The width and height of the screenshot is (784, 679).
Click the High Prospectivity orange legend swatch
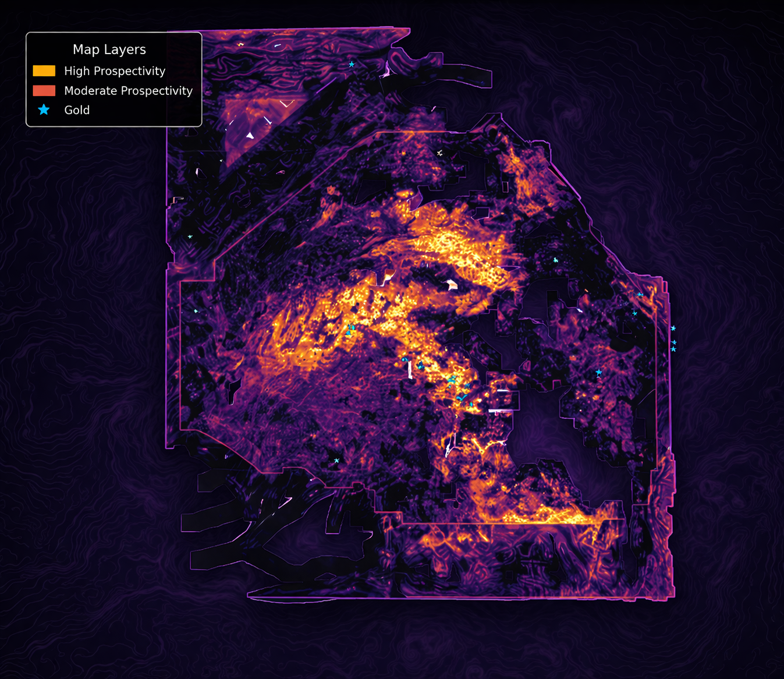coord(44,71)
